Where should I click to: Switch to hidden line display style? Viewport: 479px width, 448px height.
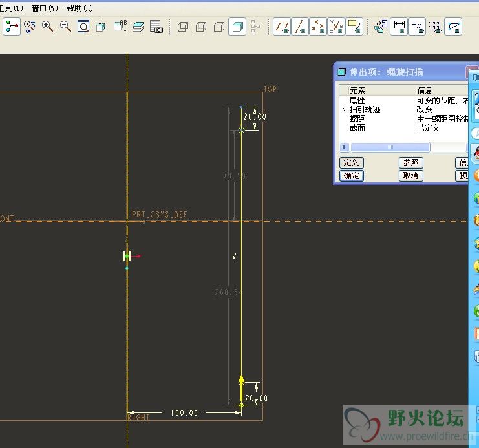click(x=201, y=27)
